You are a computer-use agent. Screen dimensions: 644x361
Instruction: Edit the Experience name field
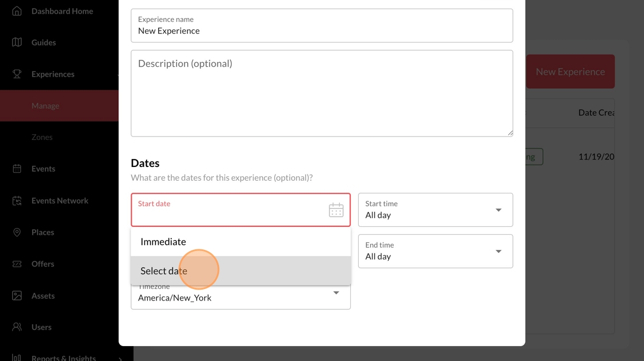pos(321,31)
